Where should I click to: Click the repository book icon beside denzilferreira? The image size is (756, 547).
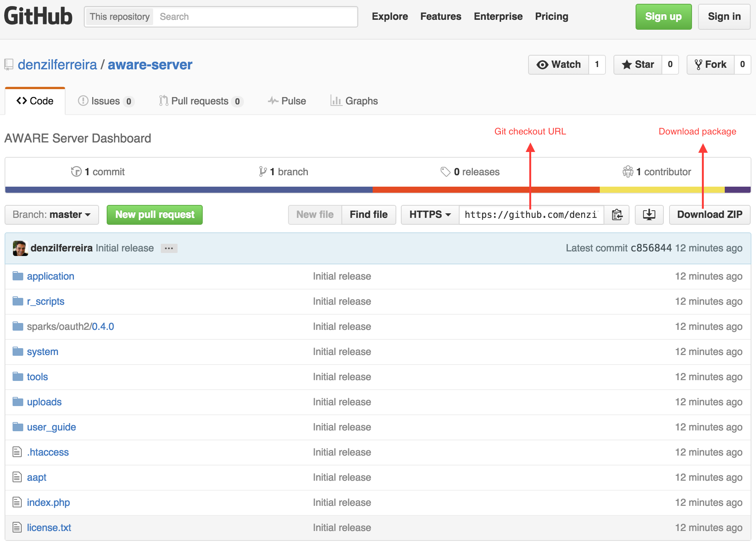point(8,65)
